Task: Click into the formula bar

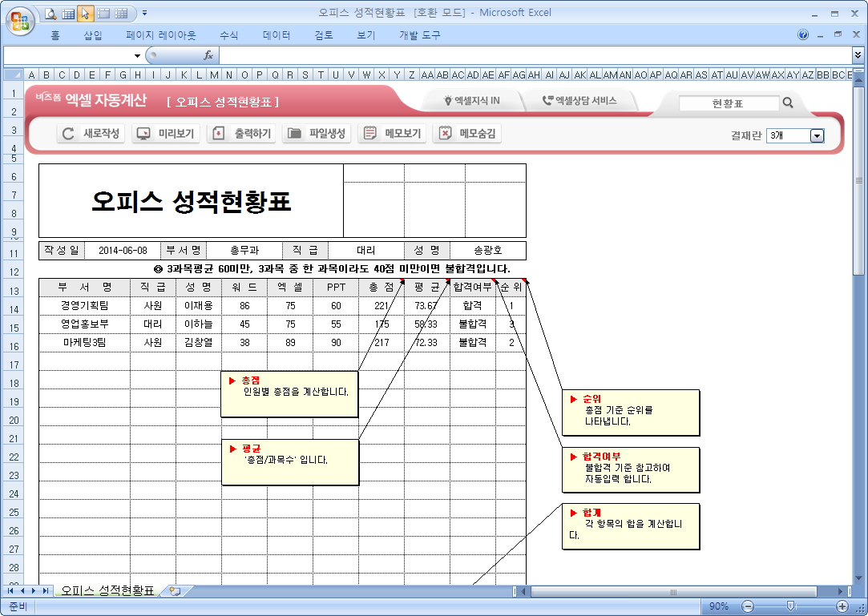Action: point(535,55)
